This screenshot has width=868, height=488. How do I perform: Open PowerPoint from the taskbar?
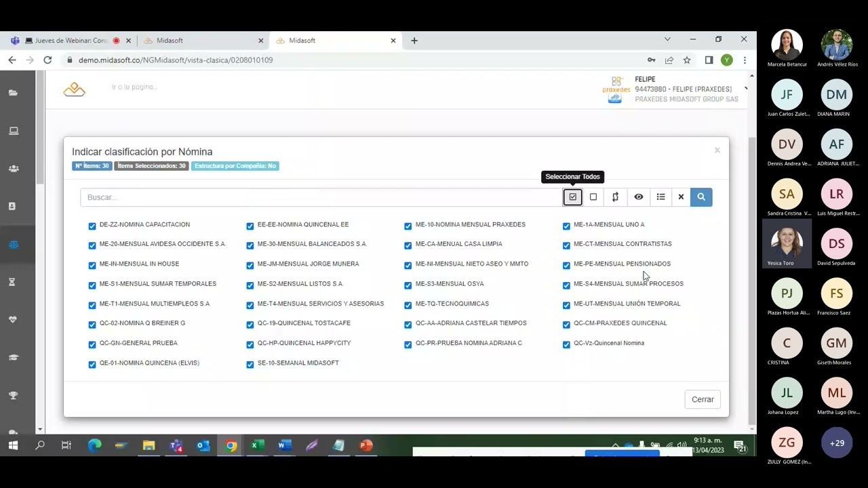point(366,445)
